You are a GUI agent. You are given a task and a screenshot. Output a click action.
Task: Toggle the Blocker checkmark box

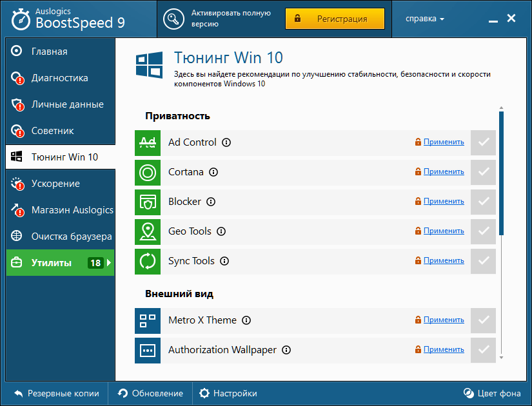click(483, 202)
